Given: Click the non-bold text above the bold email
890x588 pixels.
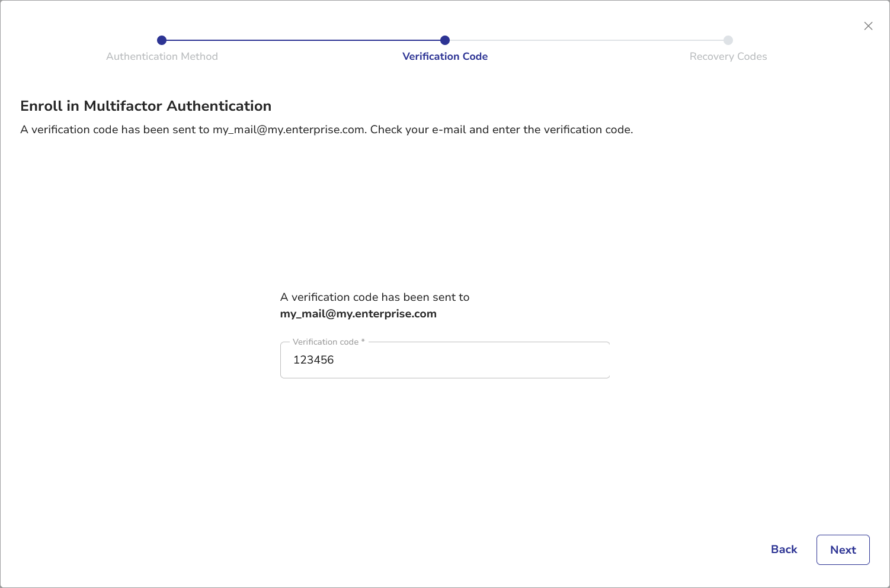Looking at the screenshot, I should pos(374,297).
